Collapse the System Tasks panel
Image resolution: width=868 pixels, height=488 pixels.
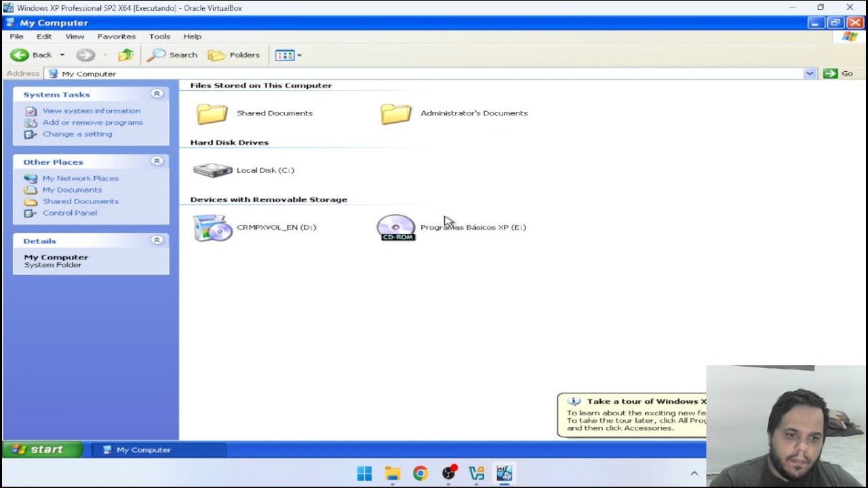pyautogui.click(x=157, y=94)
